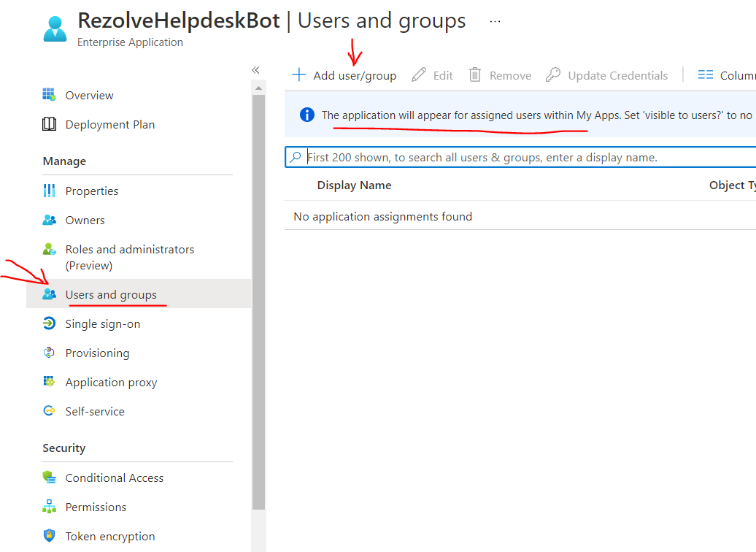Sort by Display Name column header
756x552 pixels.
(x=355, y=185)
